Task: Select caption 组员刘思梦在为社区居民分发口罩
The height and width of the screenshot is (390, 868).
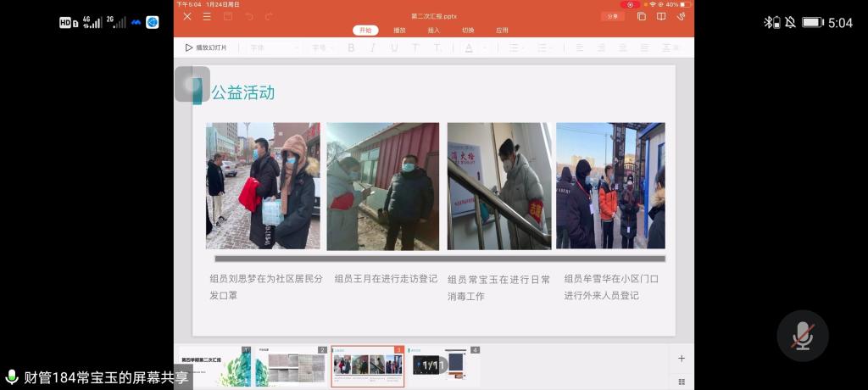Action: pyautogui.click(x=265, y=287)
